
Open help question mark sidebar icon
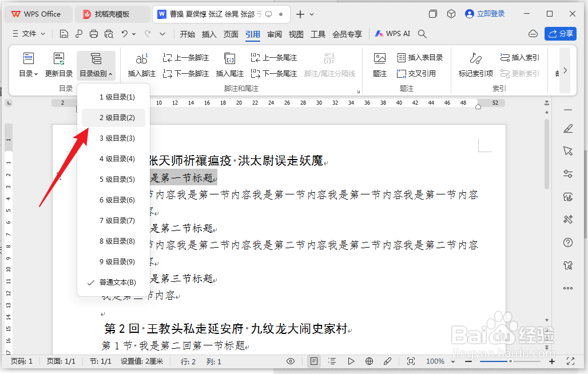pyautogui.click(x=568, y=242)
